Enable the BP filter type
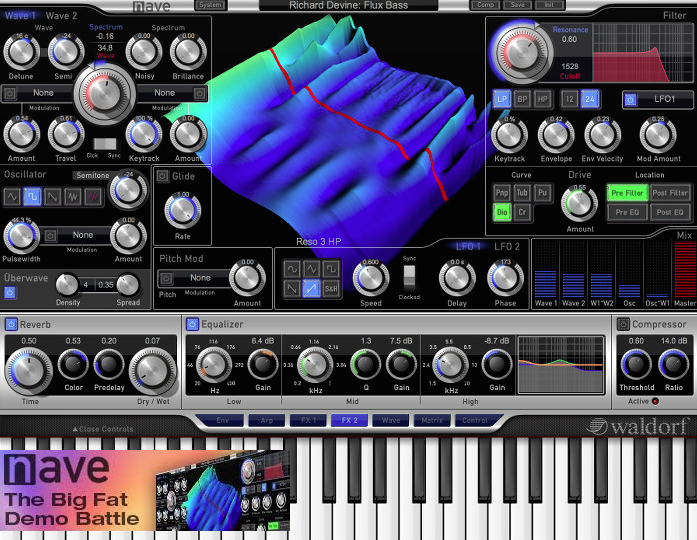The width and height of the screenshot is (697, 540). coord(522,99)
